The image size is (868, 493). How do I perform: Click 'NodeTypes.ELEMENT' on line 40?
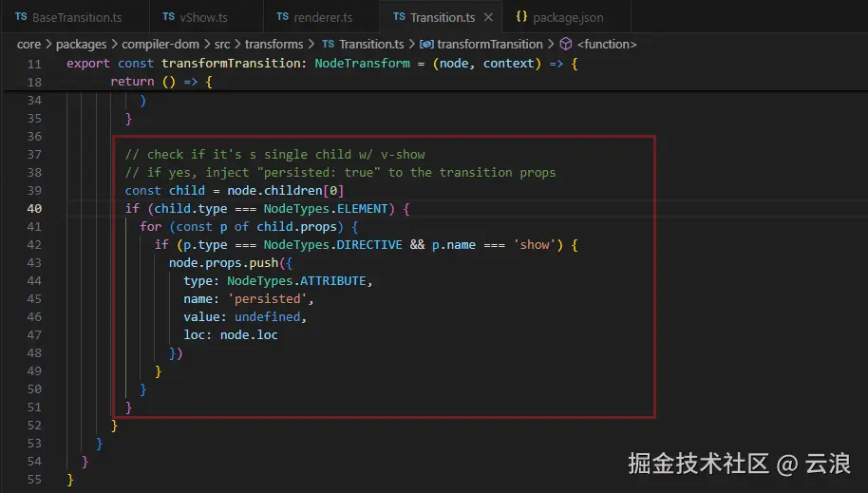pos(326,209)
